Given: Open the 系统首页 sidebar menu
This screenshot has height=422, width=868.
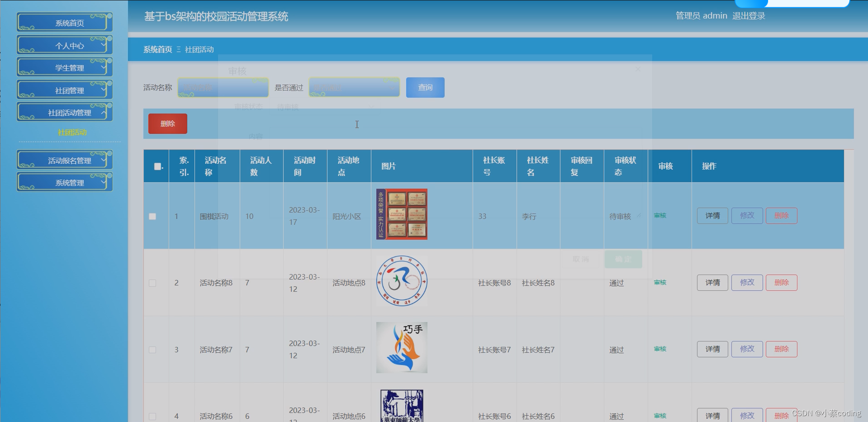Looking at the screenshot, I should 65,23.
